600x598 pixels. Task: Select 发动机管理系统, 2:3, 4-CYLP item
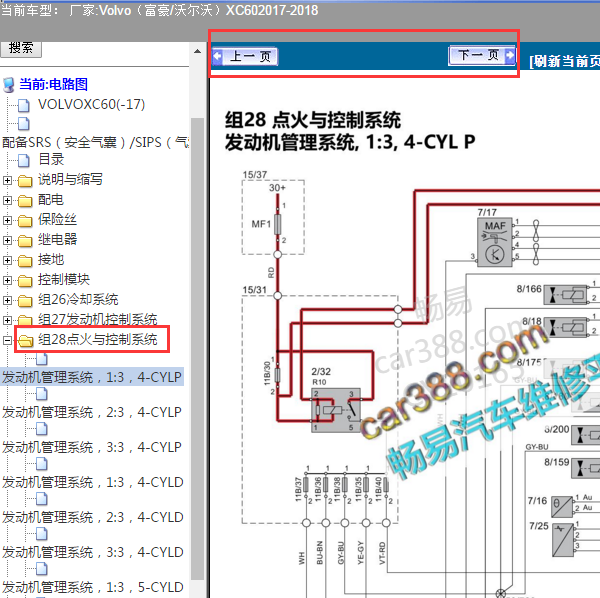pos(92,412)
